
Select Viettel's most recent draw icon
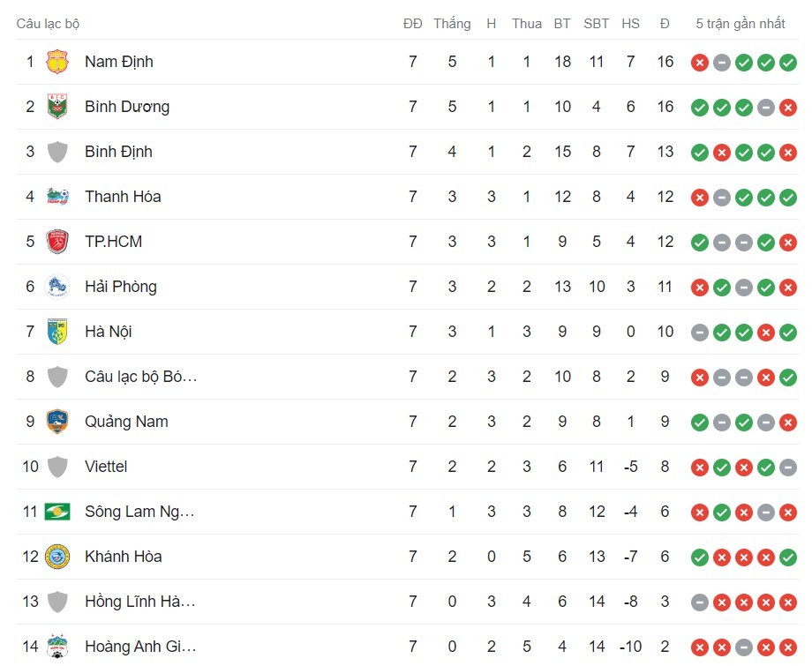[788, 467]
